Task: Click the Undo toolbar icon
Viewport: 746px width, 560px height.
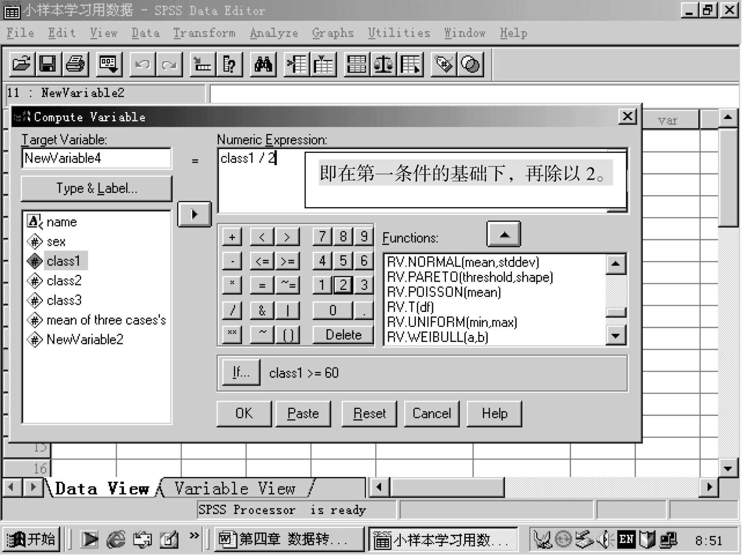Action: pos(142,64)
